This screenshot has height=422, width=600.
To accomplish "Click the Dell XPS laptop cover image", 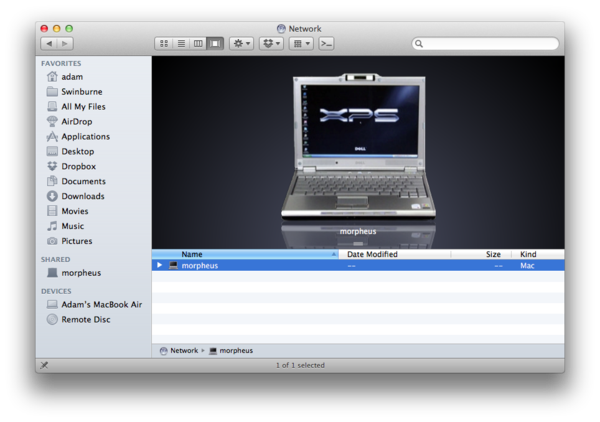I will click(358, 147).
